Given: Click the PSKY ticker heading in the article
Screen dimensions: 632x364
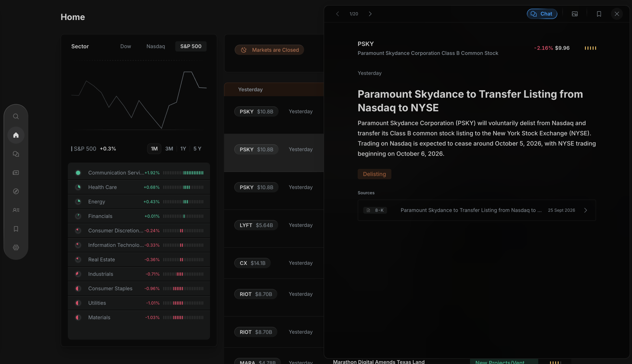Looking at the screenshot, I should (x=365, y=44).
